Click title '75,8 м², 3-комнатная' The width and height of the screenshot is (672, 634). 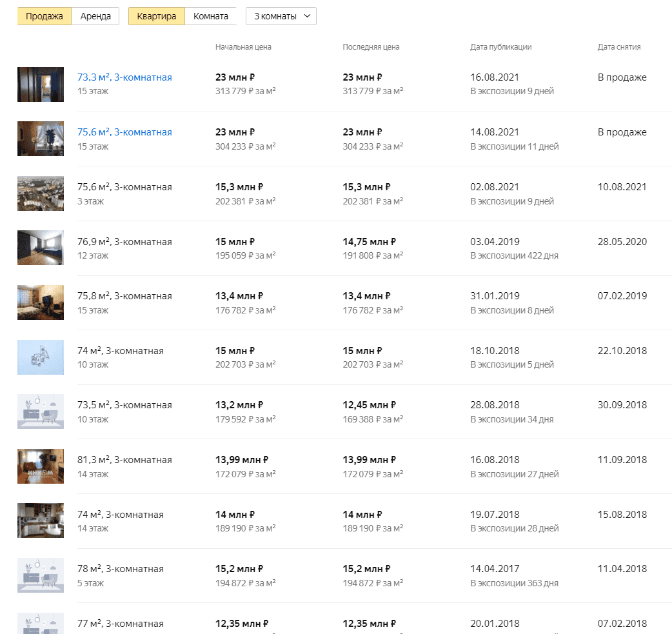pyautogui.click(x=124, y=296)
